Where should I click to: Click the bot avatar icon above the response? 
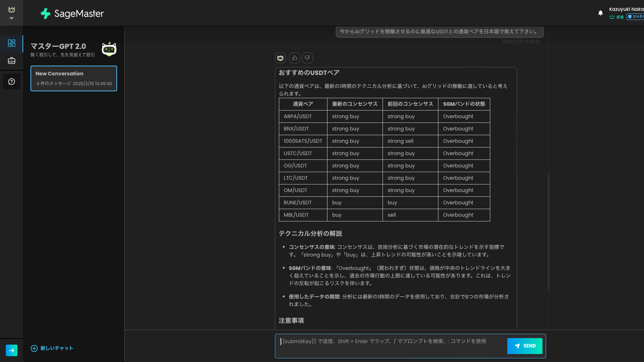click(280, 58)
